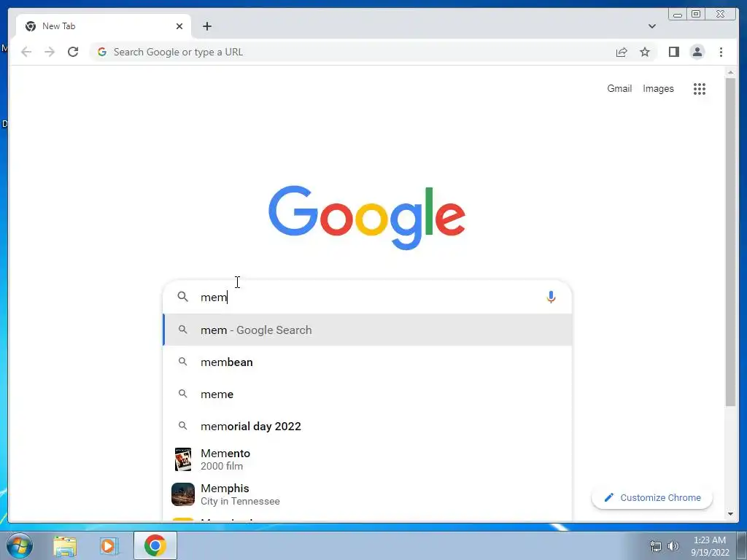Click the Customize Chrome button
747x560 pixels.
(651, 497)
